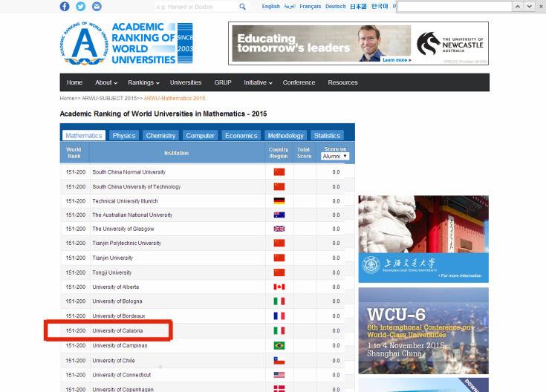Open the GRUP menu item
This screenshot has width=546, height=392.
click(x=223, y=82)
